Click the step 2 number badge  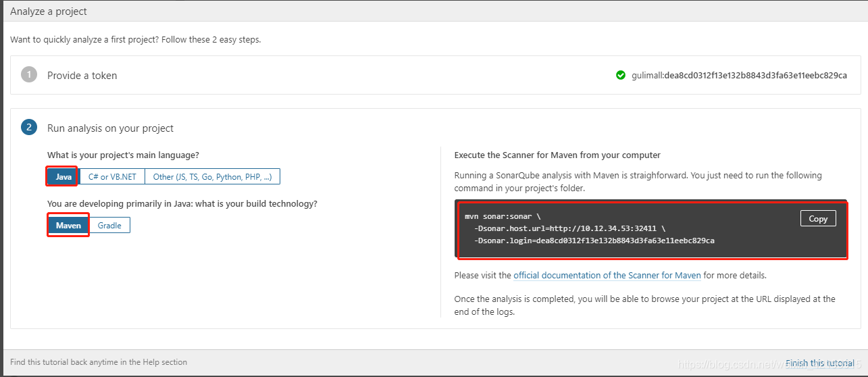click(x=29, y=128)
